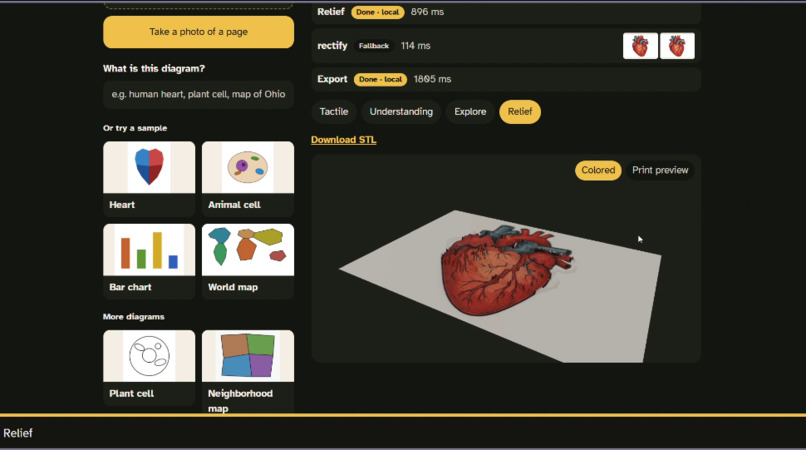Switch to Print preview mode
This screenshot has height=450, width=806.
tap(660, 170)
